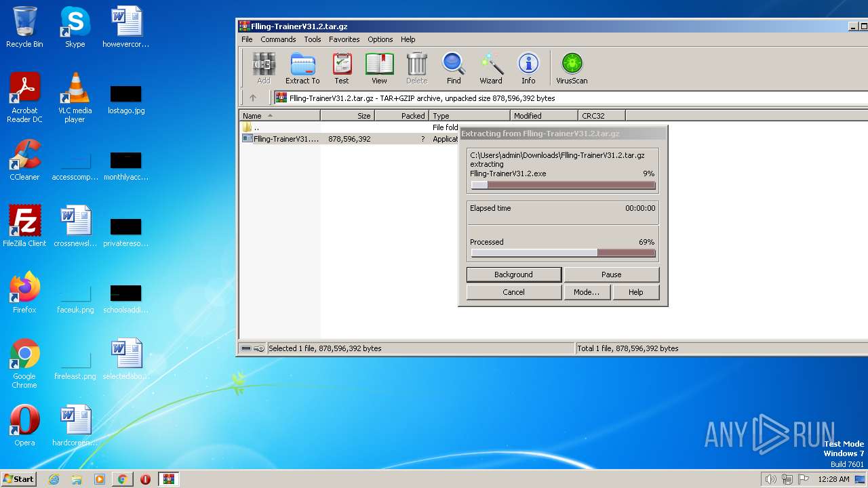This screenshot has height=488, width=868.
Task: Open the Tools menu
Action: [312, 39]
